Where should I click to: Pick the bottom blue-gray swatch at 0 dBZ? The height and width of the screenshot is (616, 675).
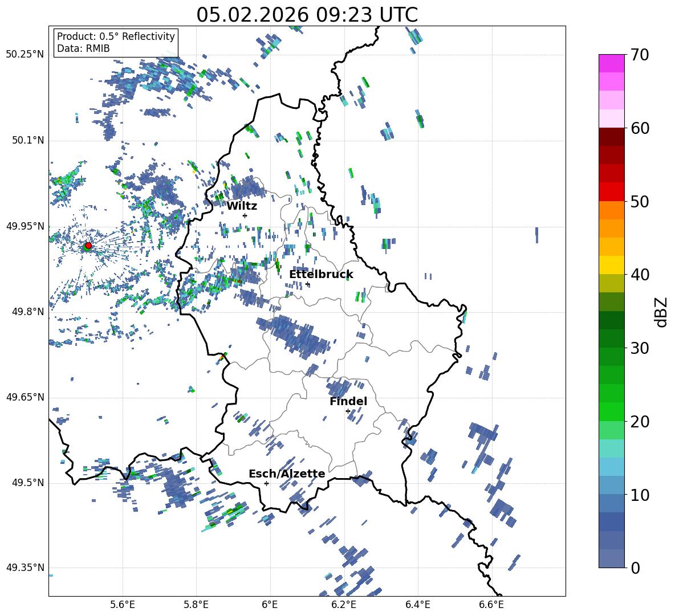click(611, 558)
